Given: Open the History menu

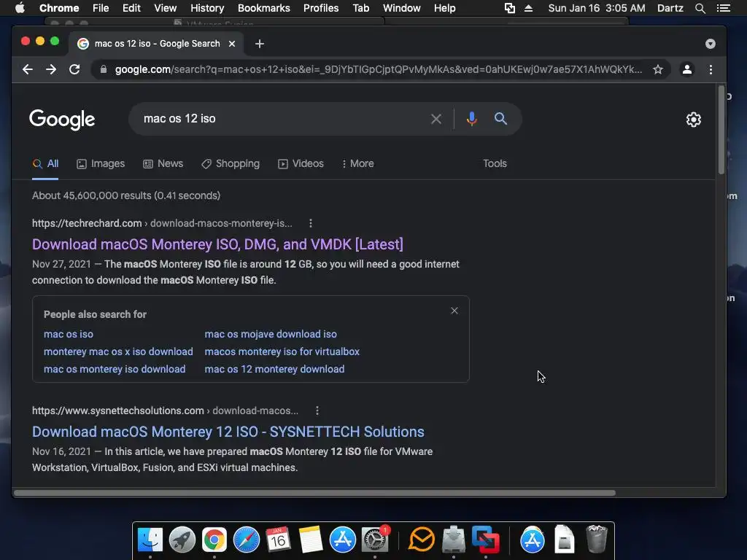Looking at the screenshot, I should tap(207, 8).
